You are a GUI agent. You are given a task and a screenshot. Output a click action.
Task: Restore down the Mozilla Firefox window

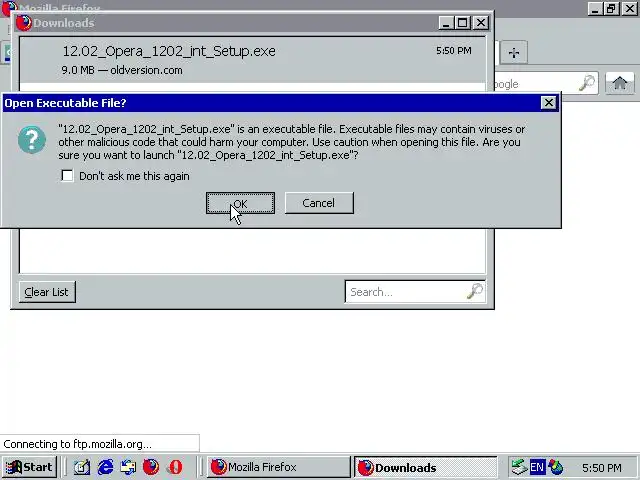click(x=611, y=9)
